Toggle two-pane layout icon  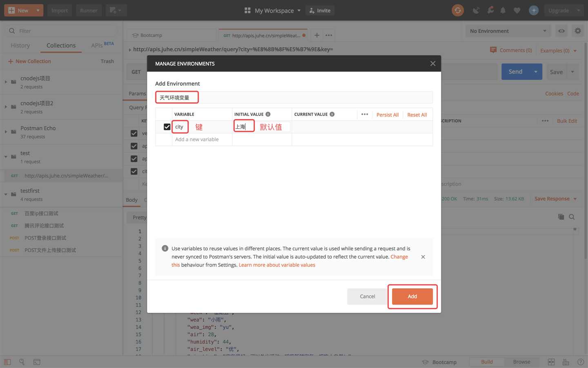click(x=551, y=362)
